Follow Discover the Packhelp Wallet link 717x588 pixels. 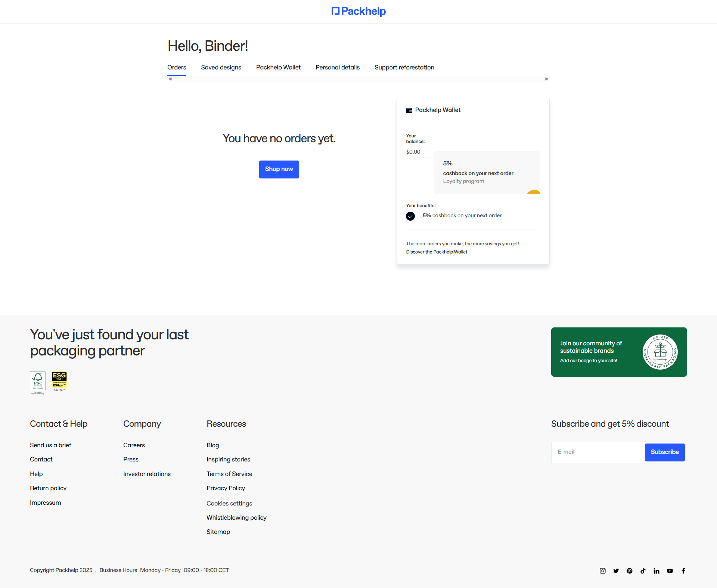coord(437,252)
